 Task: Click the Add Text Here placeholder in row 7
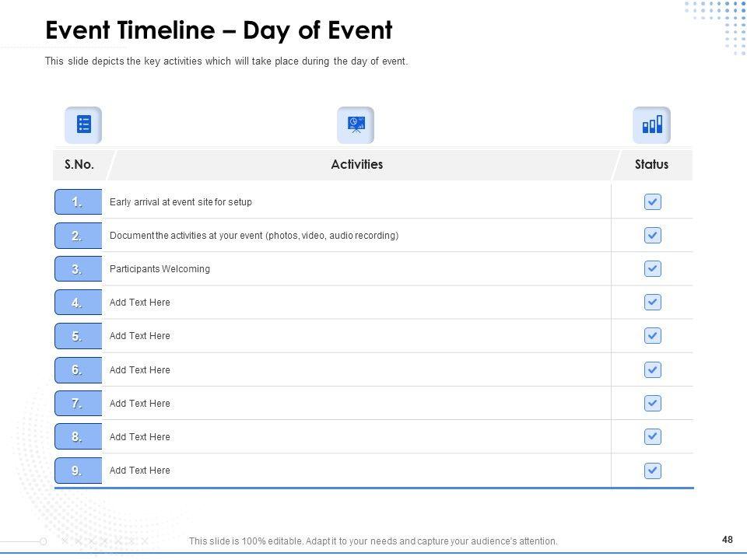click(140, 404)
